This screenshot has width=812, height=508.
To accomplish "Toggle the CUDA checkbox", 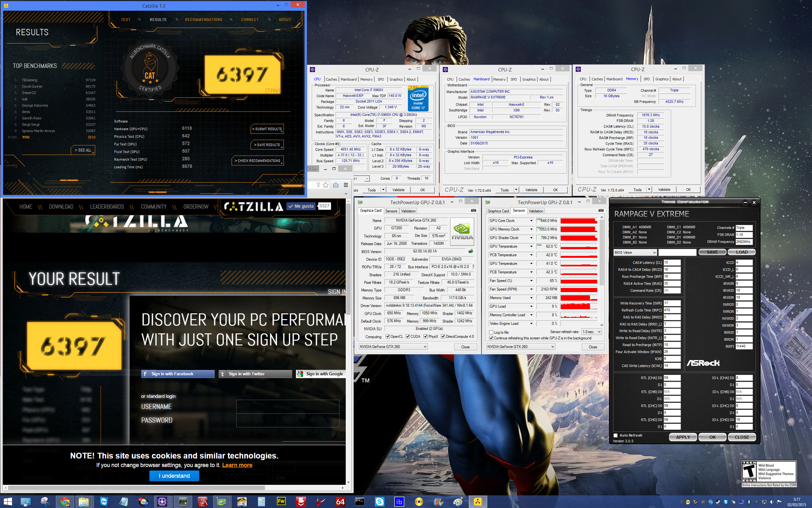I will [x=407, y=336].
